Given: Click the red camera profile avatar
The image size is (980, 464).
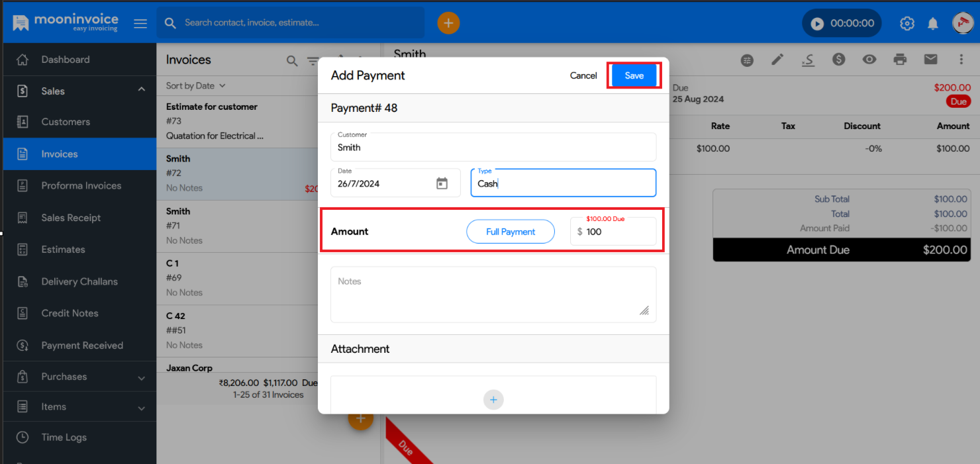Looking at the screenshot, I should pyautogui.click(x=963, y=23).
